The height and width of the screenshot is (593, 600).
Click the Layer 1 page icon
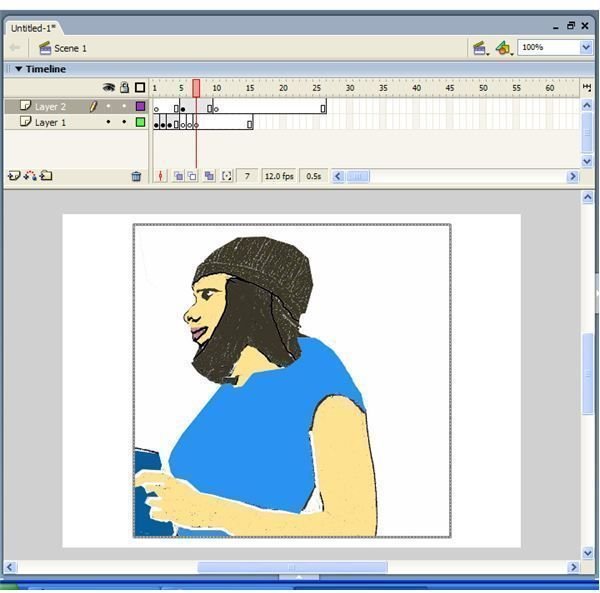[x=25, y=121]
